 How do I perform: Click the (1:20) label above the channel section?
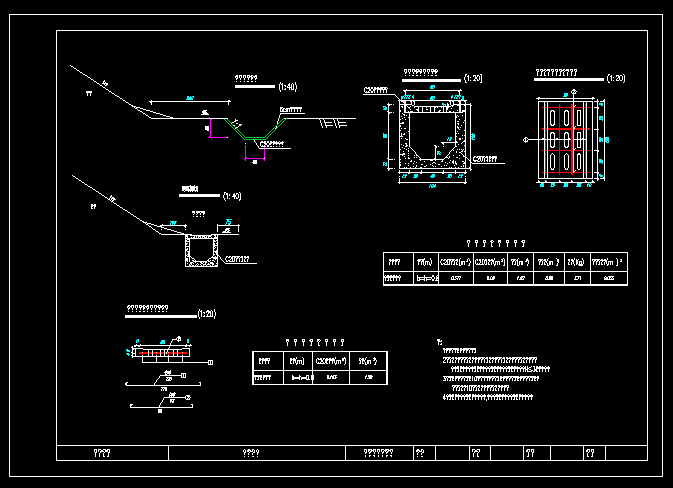(x=475, y=78)
